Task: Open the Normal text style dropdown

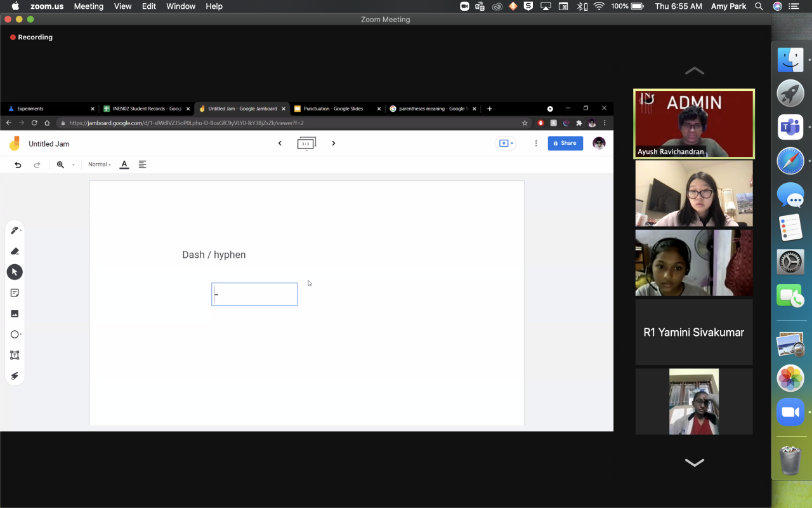Action: 100,164
